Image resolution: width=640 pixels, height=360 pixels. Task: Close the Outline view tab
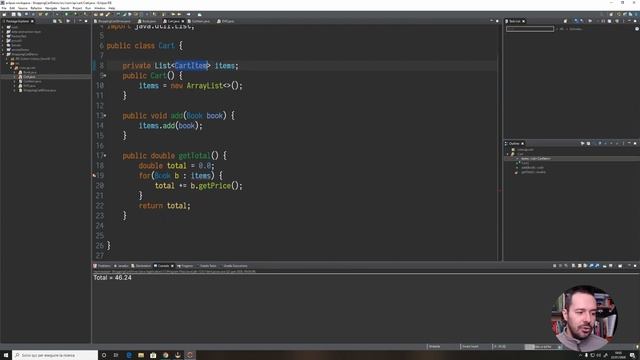click(522, 144)
